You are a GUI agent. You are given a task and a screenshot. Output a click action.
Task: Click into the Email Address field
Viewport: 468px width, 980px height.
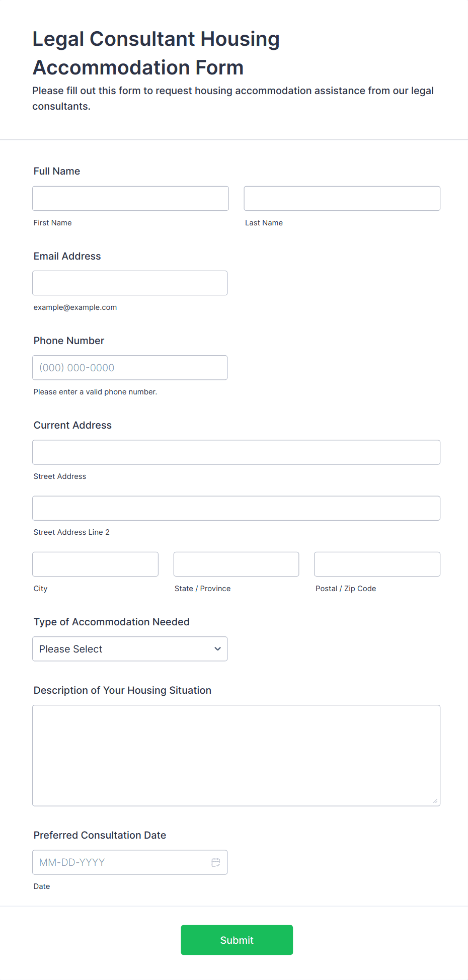[130, 283]
